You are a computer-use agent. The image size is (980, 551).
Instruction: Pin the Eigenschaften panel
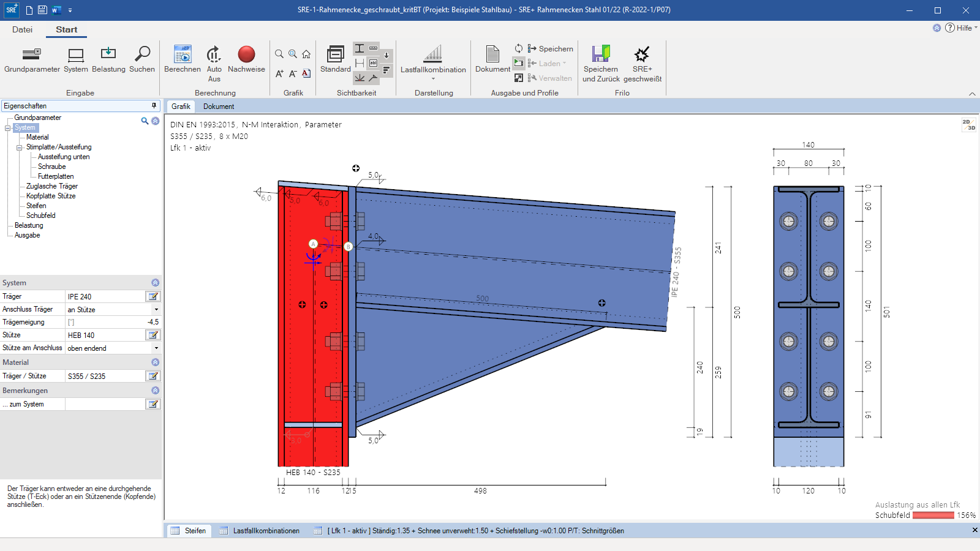(154, 106)
